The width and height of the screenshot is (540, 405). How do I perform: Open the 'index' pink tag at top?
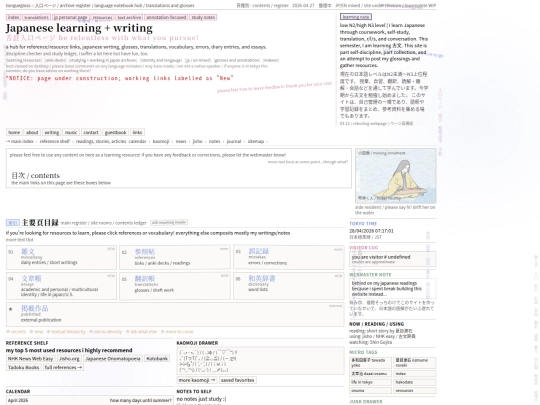(x=13, y=17)
